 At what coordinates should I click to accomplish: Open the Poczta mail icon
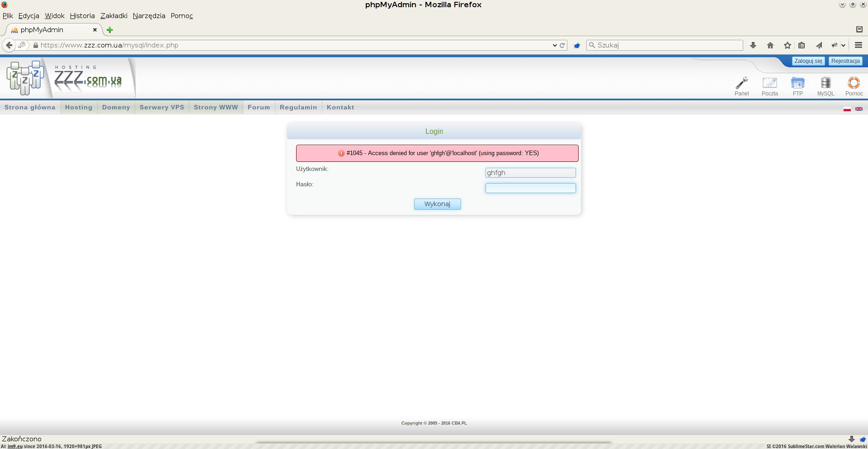[769, 83]
